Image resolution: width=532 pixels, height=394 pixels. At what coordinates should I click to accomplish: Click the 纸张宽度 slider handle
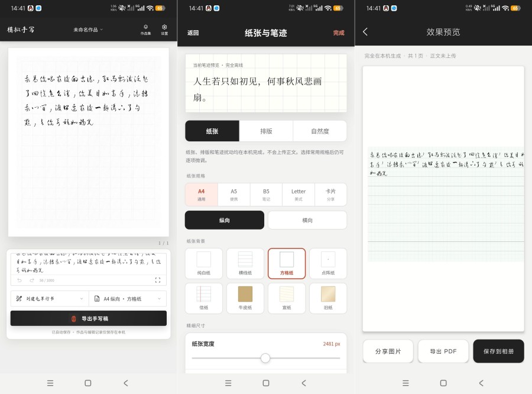click(265, 358)
